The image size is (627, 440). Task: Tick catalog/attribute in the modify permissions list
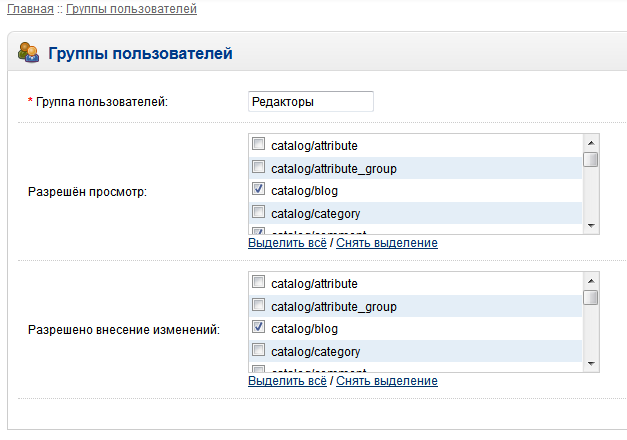click(x=259, y=283)
